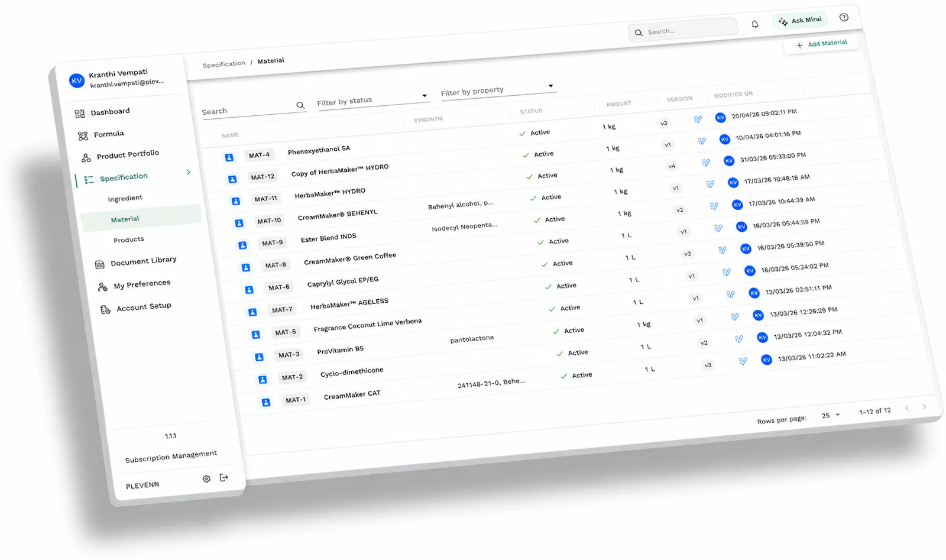Open the Phenoxyethanol SA material

tap(319, 150)
